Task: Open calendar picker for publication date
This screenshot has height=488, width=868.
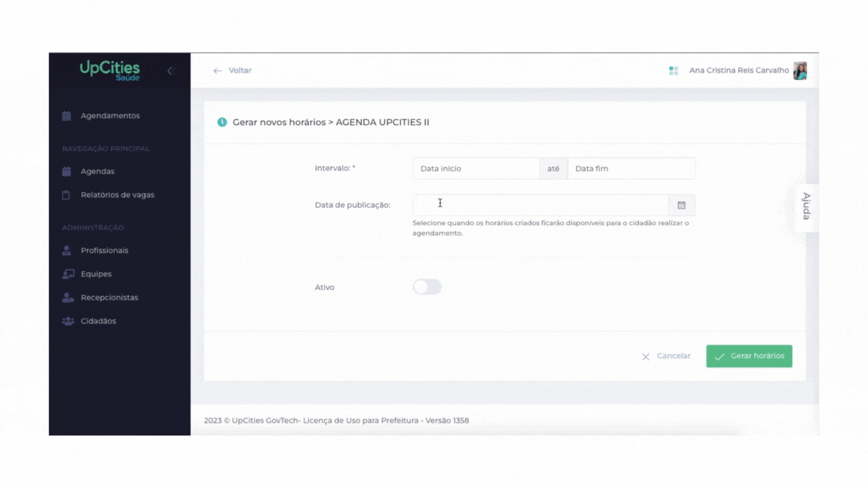Action: tap(681, 206)
